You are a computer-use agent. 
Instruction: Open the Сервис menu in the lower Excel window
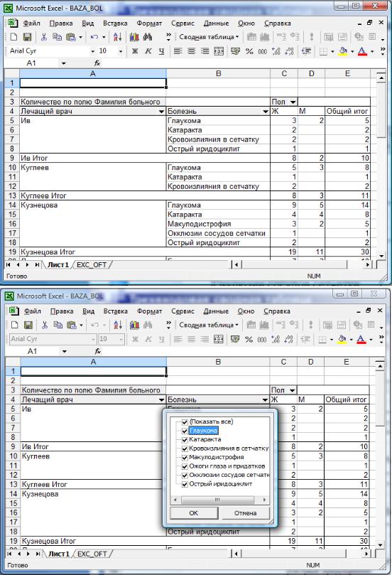pyautogui.click(x=183, y=311)
